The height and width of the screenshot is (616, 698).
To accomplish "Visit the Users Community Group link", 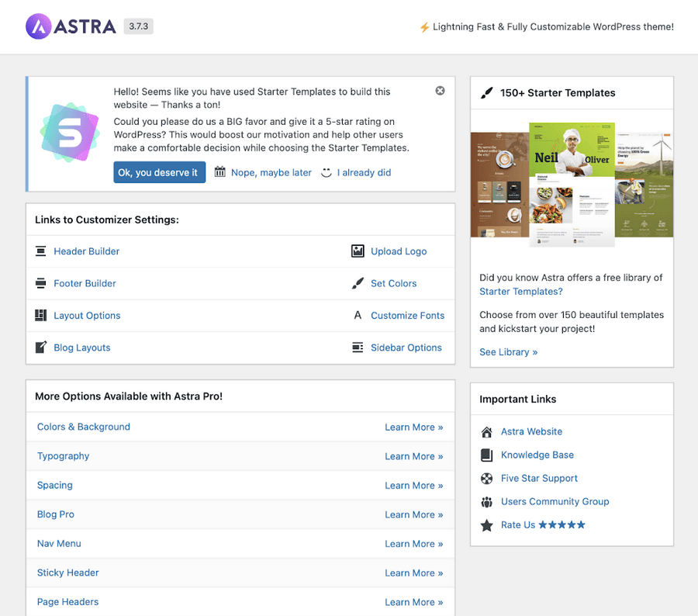I will tap(555, 502).
